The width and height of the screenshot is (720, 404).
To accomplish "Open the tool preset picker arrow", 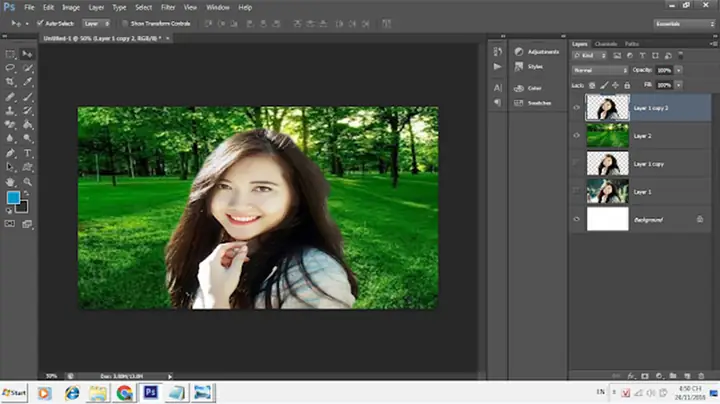I will click(x=27, y=23).
